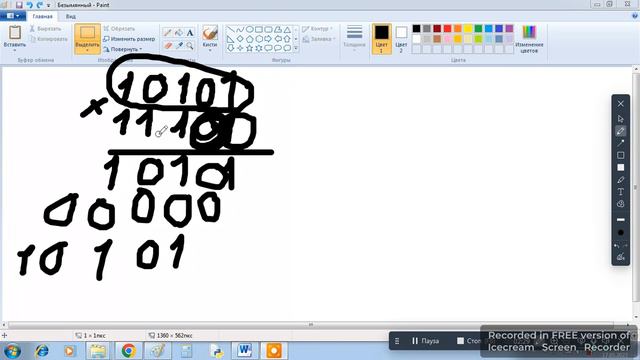
Task: Click the Изменить размер resize button
Action: (129, 39)
